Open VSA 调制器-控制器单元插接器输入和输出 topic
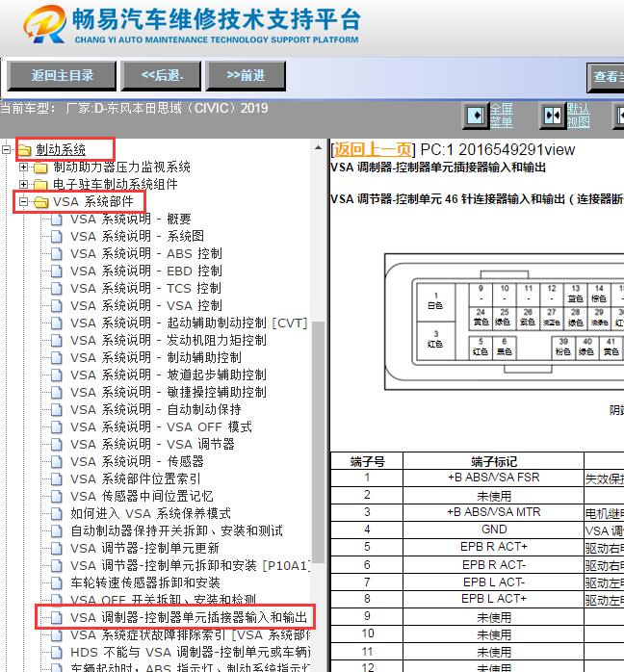Screen dimensions: 624x672 [189, 617]
